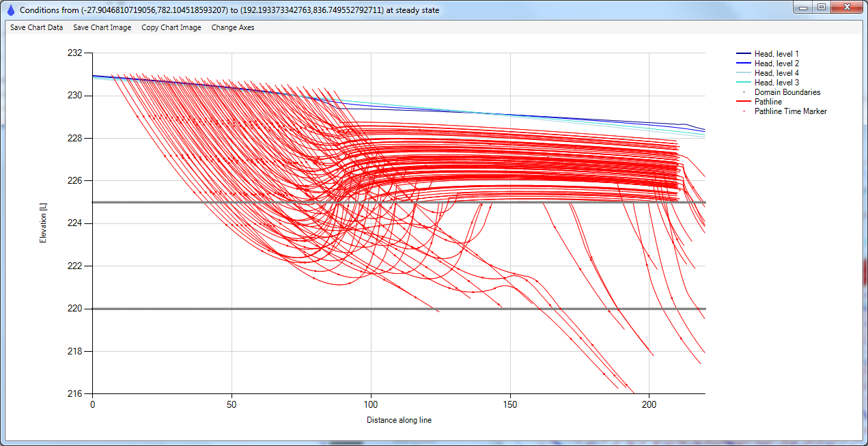
Task: Click Copy Chart Image
Action: pyautogui.click(x=171, y=27)
